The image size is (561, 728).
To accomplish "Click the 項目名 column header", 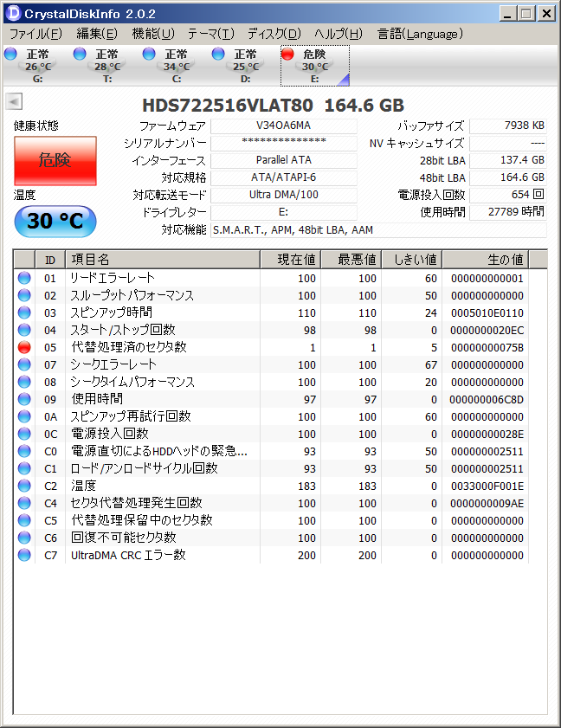I will [163, 260].
